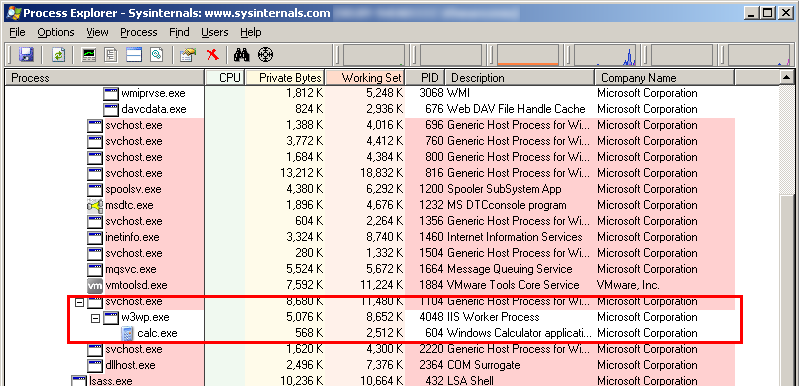799x386 pixels.
Task: Click the 'Internet Information Services' description
Action: click(x=515, y=237)
